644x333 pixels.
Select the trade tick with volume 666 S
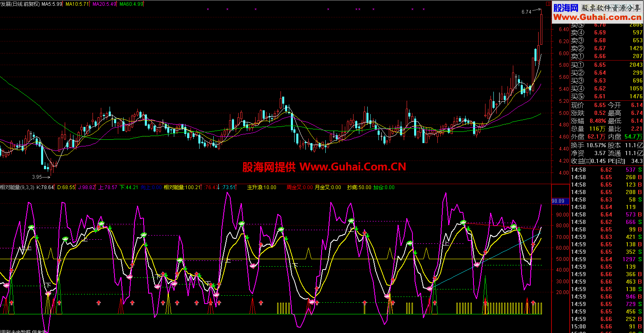[x=607, y=222]
